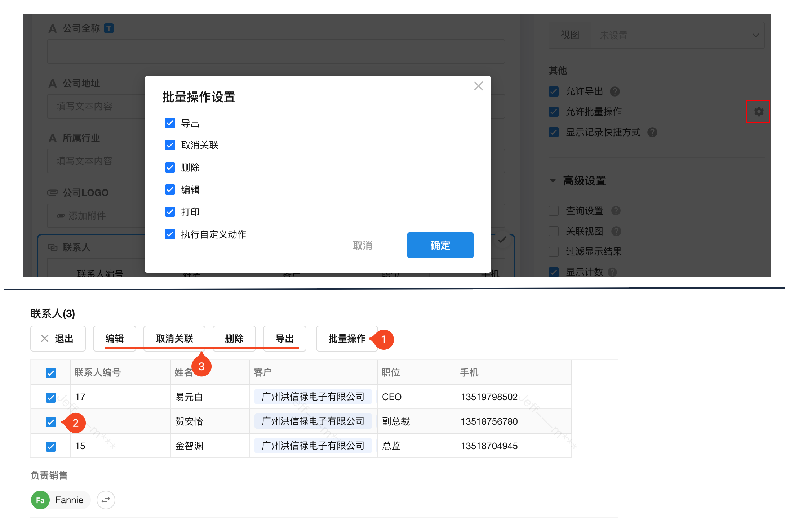785x532 pixels.
Task: Click help icon next to 查询设置
Action: 616,211
